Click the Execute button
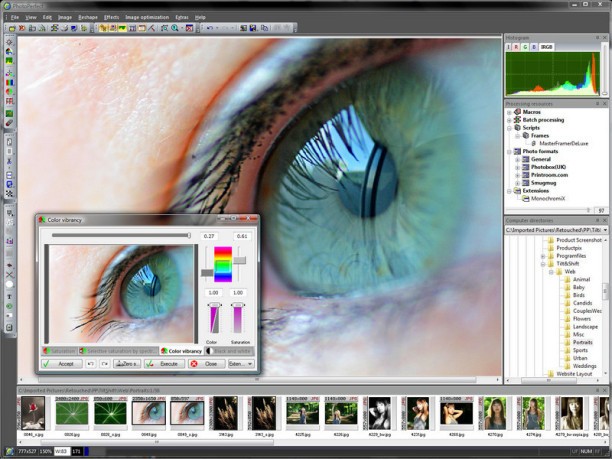This screenshot has height=459, width=612. pyautogui.click(x=164, y=364)
